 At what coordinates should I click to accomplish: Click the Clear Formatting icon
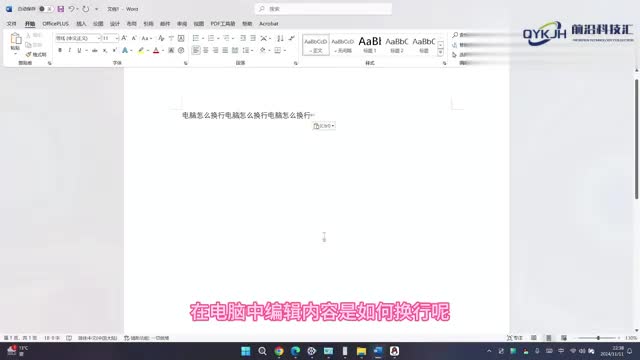point(161,38)
